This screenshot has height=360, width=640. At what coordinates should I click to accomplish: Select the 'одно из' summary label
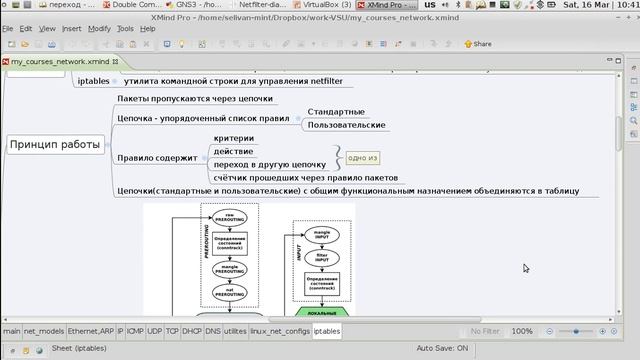click(x=363, y=158)
